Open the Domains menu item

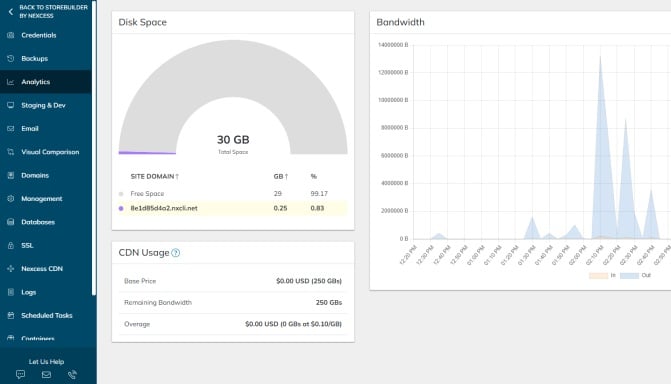tap(46, 175)
